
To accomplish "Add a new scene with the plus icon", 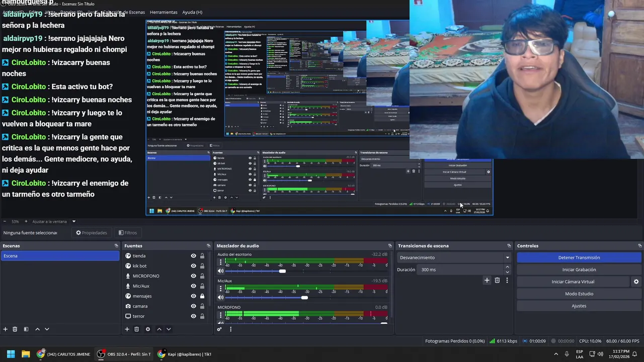I will 6,329.
